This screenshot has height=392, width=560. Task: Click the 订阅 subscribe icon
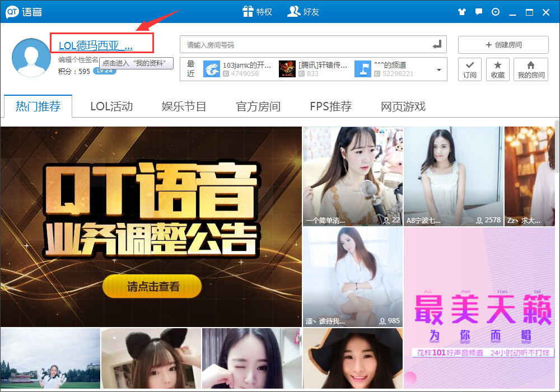[469, 69]
